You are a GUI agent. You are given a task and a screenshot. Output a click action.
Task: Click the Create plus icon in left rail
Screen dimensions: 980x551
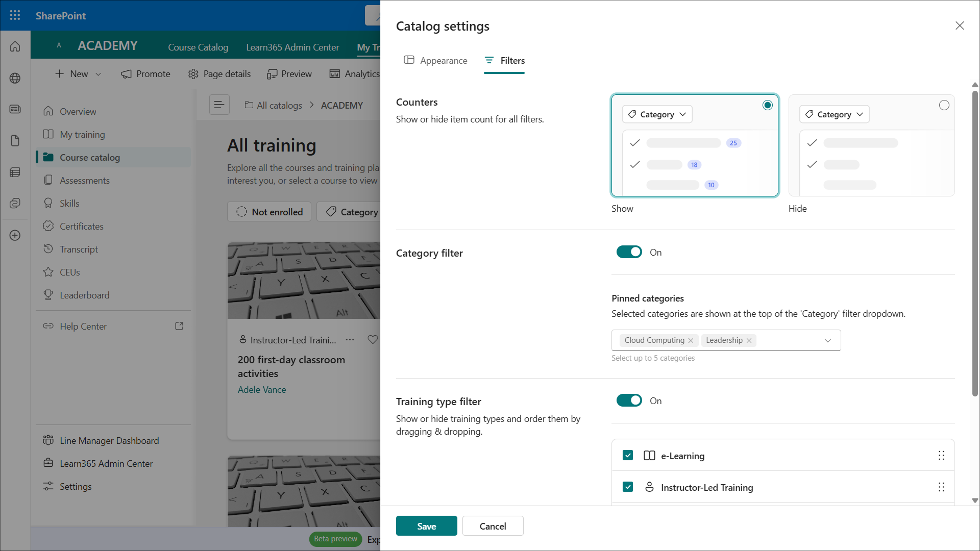(x=15, y=235)
